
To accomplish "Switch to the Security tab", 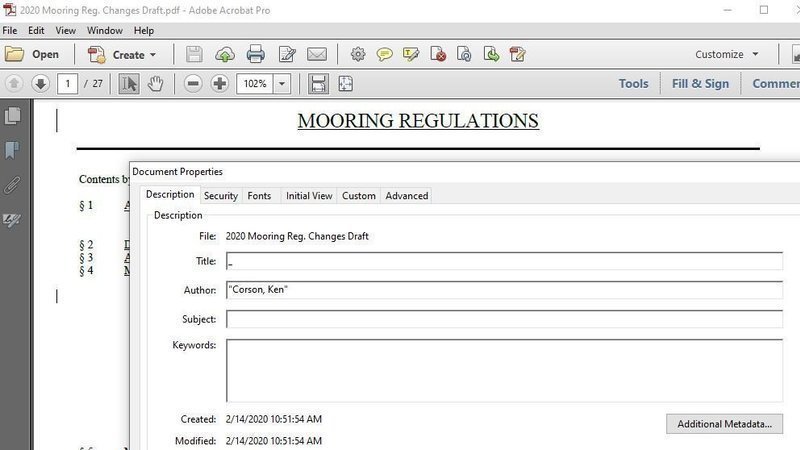I will point(220,196).
